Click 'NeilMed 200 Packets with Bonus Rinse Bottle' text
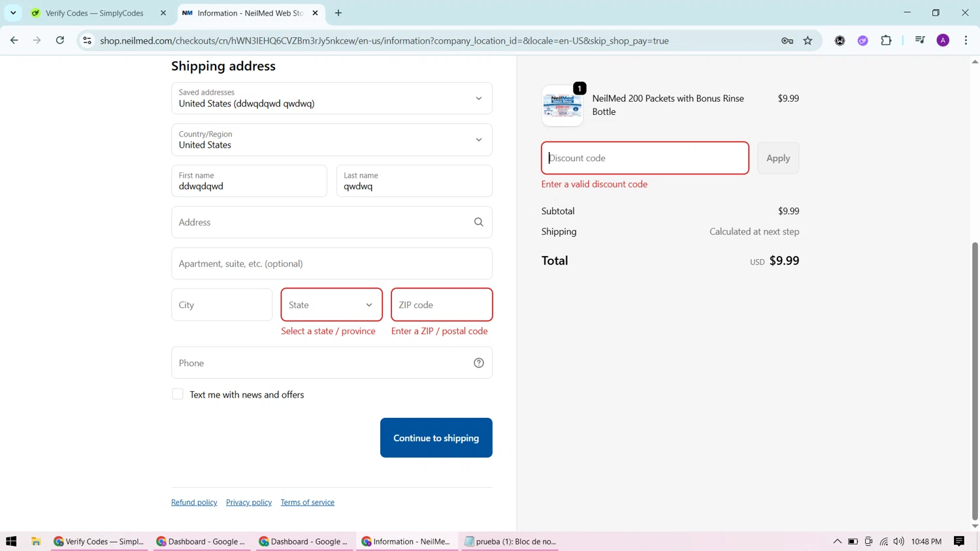The width and height of the screenshot is (980, 551). 668,105
